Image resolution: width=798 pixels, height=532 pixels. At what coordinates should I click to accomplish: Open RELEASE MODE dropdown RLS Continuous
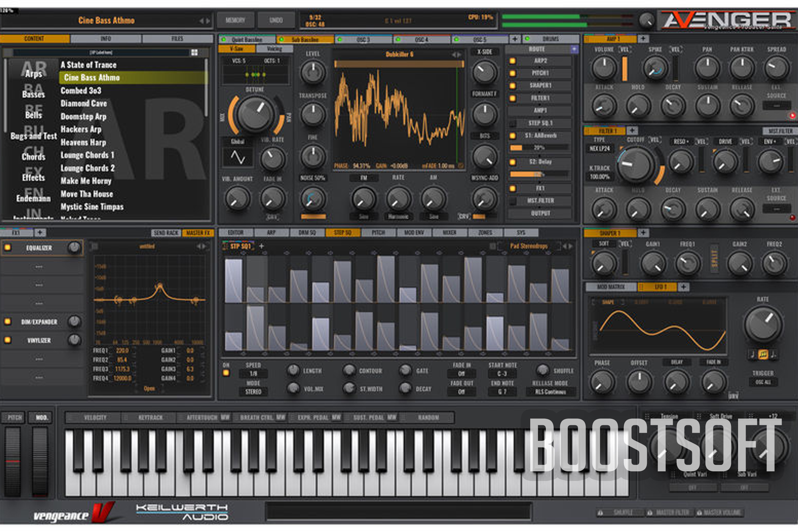pyautogui.click(x=550, y=392)
